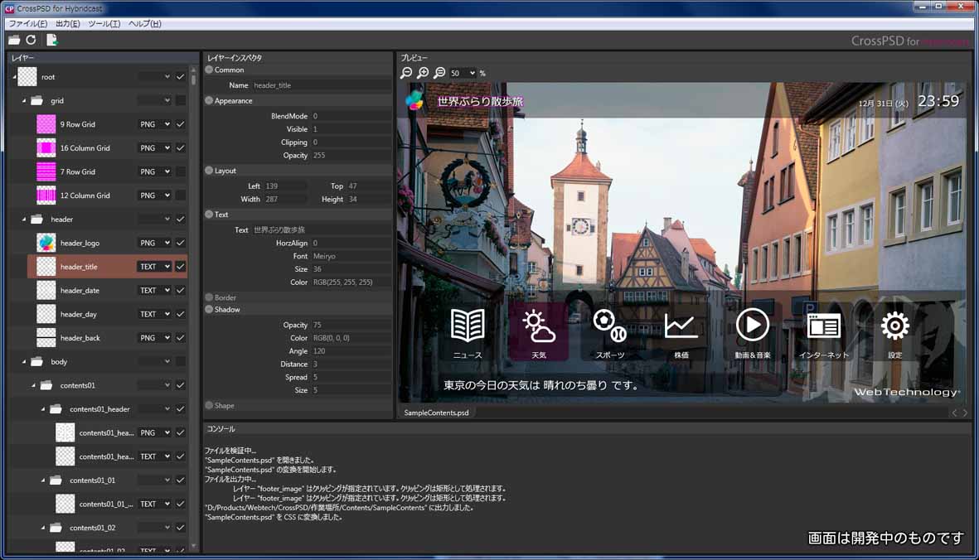Toggle the root layer checkbox

click(181, 77)
